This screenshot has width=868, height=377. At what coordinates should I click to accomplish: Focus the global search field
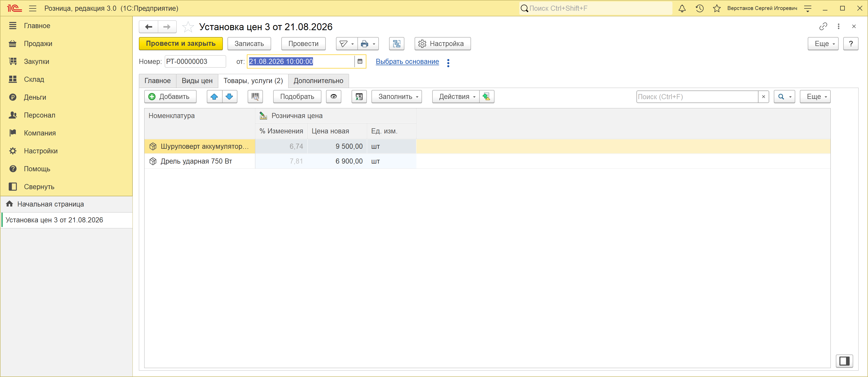595,8
